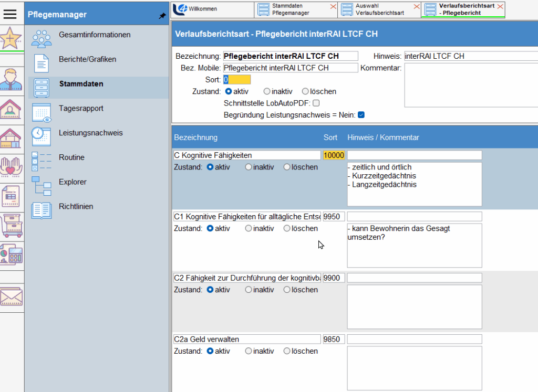
Task: Close the Verlaufsberichtsart - Pflegebericht tab
Action: pyautogui.click(x=500, y=6)
